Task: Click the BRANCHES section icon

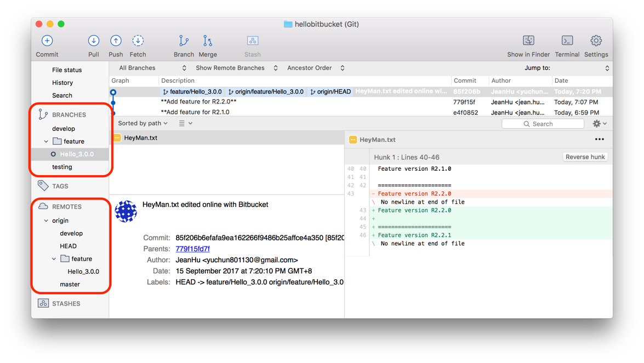Action: pyautogui.click(x=43, y=114)
